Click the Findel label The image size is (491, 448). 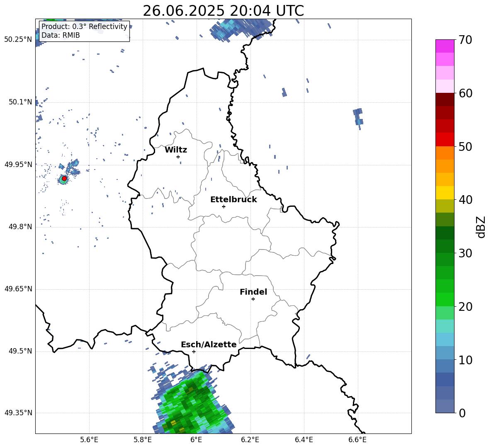[x=253, y=292]
